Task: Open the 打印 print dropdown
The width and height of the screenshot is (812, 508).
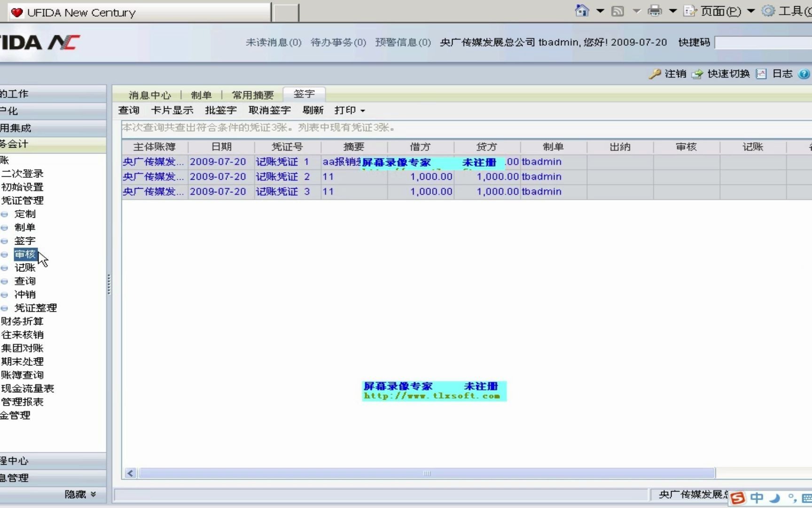Action: (350, 110)
